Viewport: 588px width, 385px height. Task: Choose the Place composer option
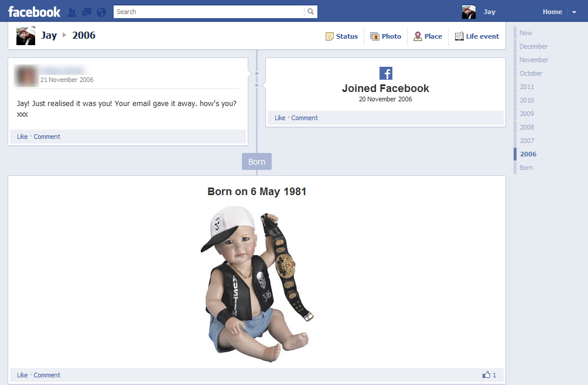[x=428, y=36]
